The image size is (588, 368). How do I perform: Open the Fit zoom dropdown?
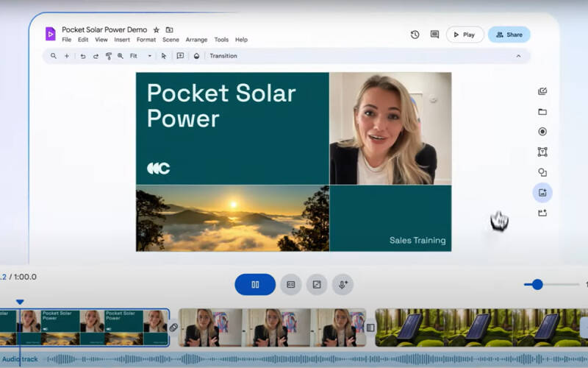click(140, 56)
